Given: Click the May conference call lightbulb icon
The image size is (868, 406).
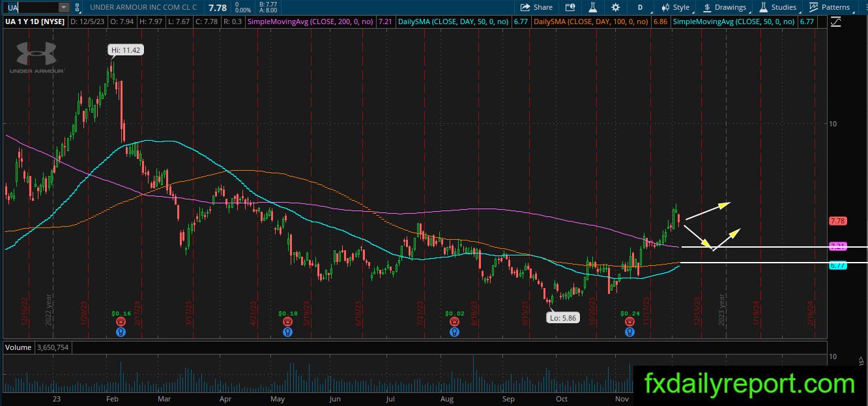Looking at the screenshot, I should [x=287, y=332].
